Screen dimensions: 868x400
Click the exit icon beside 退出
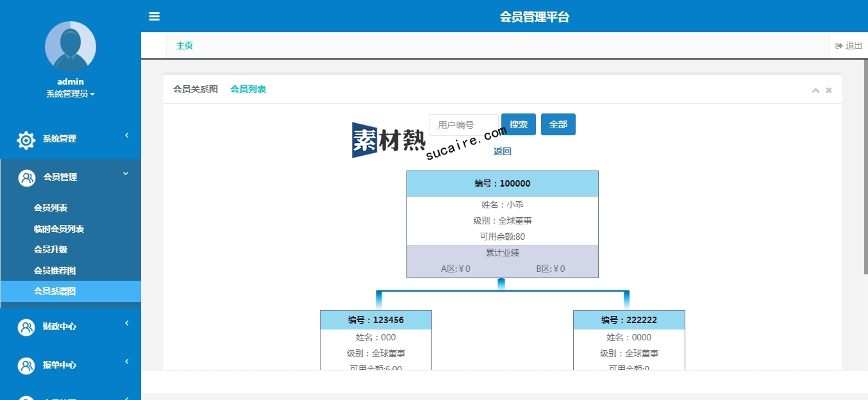click(x=839, y=46)
